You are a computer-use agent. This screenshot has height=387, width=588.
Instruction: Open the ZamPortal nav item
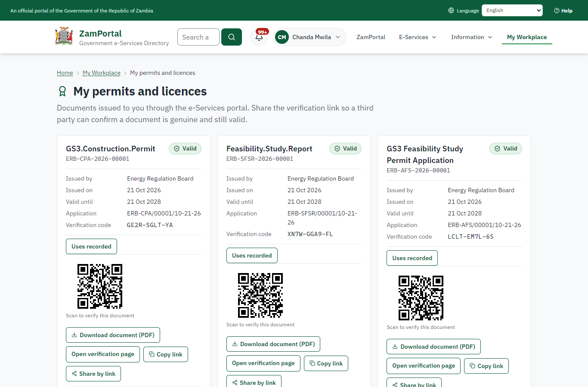click(x=371, y=37)
